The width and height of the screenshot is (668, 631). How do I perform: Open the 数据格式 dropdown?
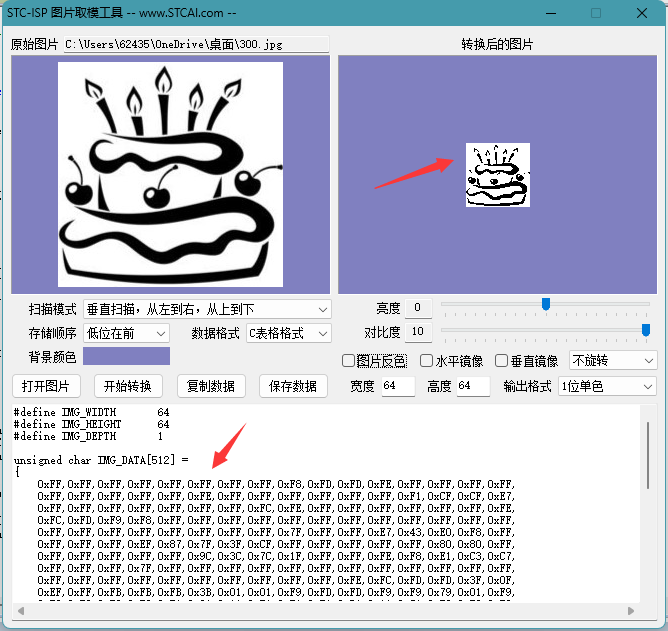(289, 333)
